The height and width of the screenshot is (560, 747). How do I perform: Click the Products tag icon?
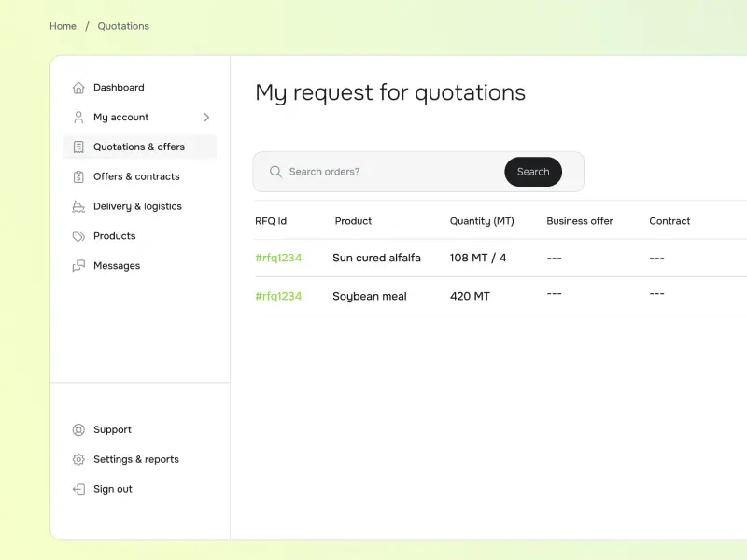click(78, 236)
